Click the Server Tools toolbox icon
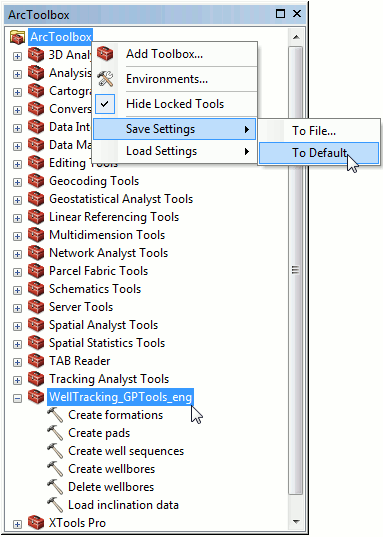Screen dimensions: 383x537 point(36,307)
